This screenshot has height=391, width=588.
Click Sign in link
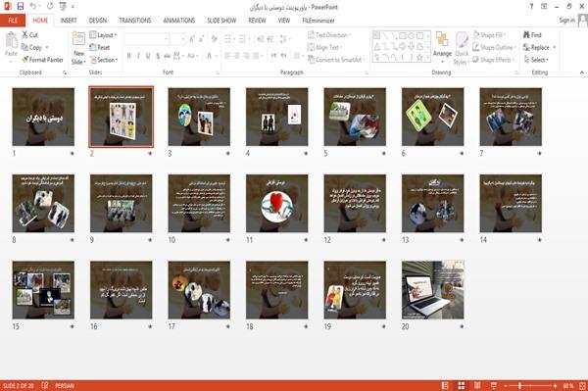(x=566, y=21)
